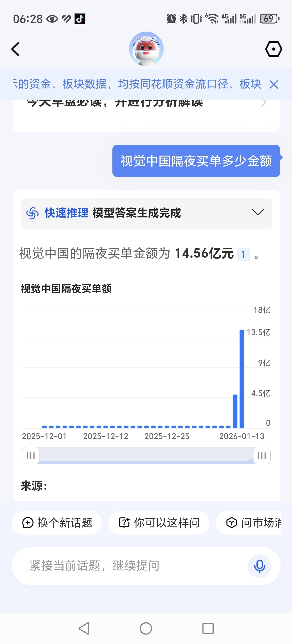
Task: Click the left chart range slider handle
Action: coord(31,456)
